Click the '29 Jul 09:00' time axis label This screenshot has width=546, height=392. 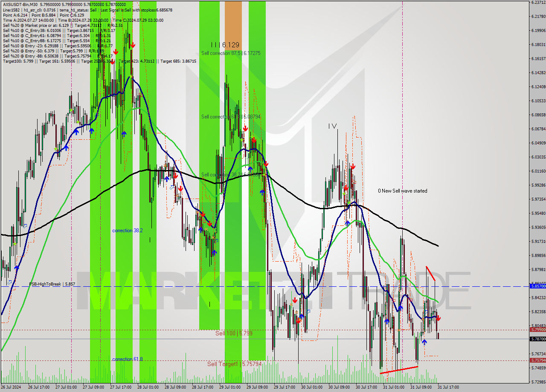[x=257, y=387]
